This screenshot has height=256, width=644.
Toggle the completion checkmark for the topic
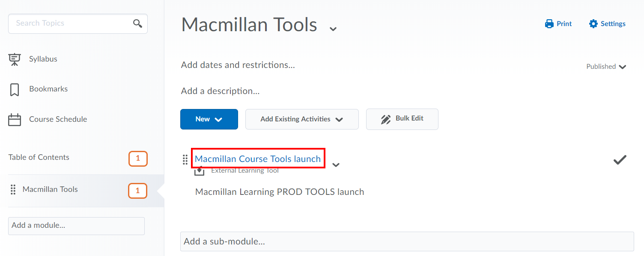click(619, 160)
